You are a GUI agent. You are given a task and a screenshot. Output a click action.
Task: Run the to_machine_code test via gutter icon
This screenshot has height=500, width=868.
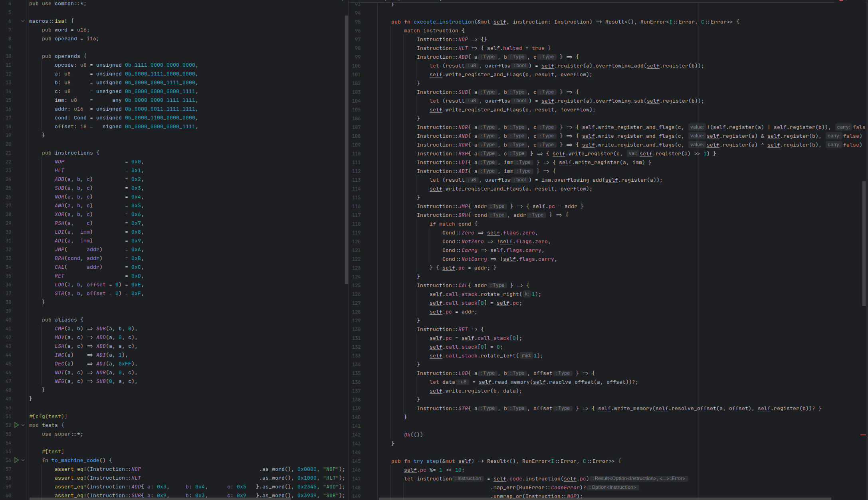[x=16, y=460]
